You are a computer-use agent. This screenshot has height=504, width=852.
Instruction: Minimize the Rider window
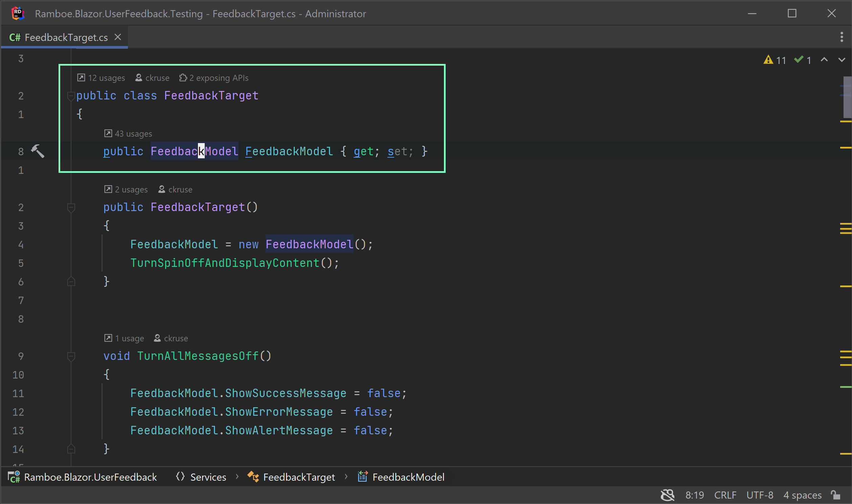coord(752,14)
